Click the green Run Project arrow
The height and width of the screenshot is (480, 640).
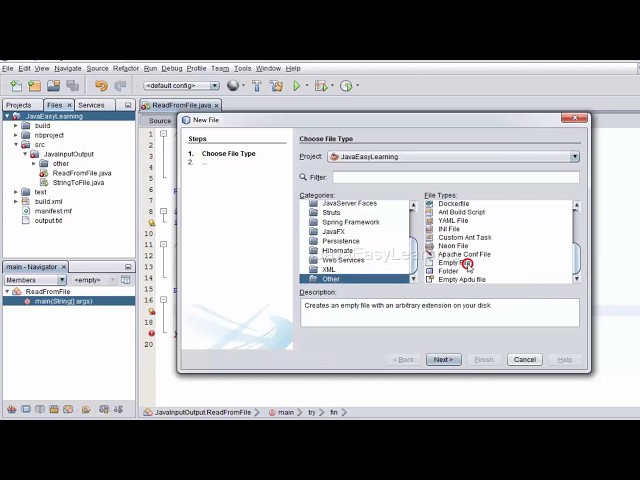tap(297, 86)
